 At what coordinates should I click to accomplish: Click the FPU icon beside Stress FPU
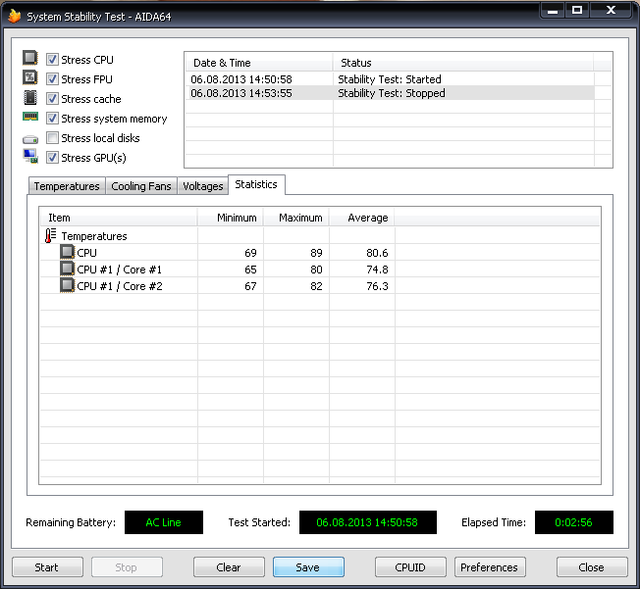[30, 79]
